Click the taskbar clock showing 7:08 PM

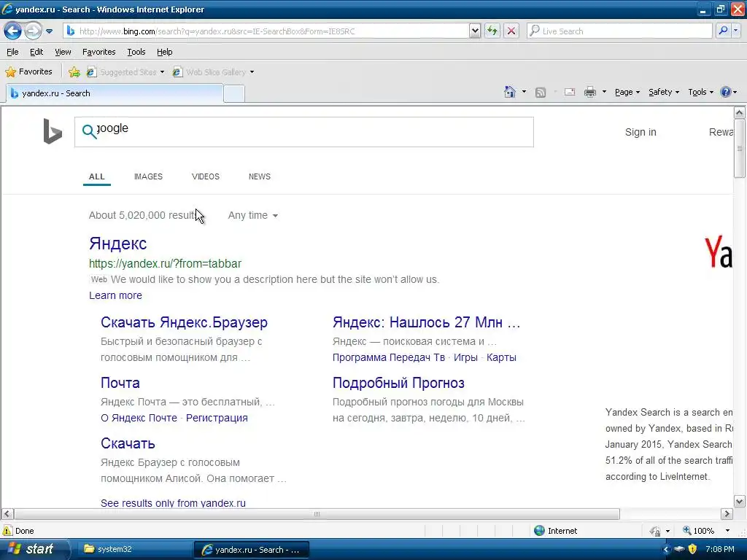click(720, 549)
